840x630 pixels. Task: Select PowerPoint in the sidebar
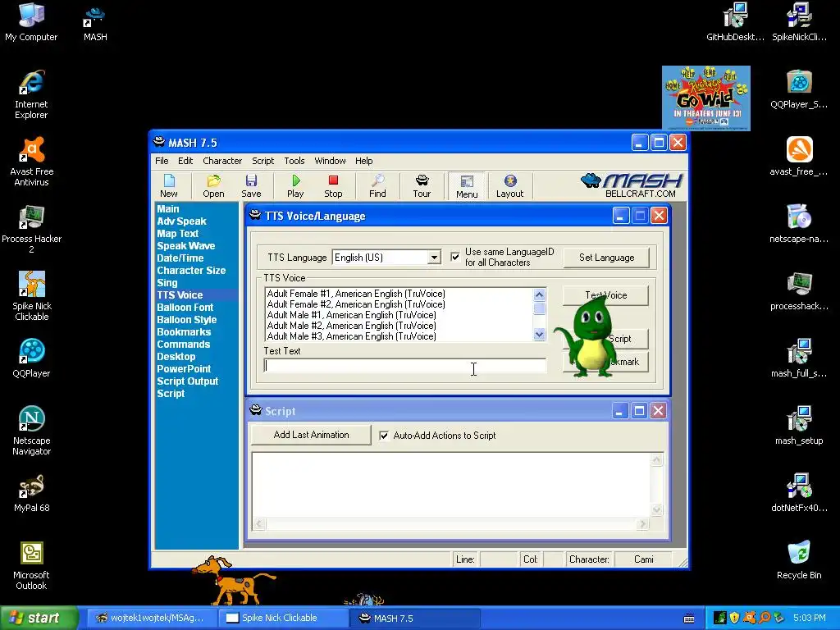pyautogui.click(x=184, y=369)
